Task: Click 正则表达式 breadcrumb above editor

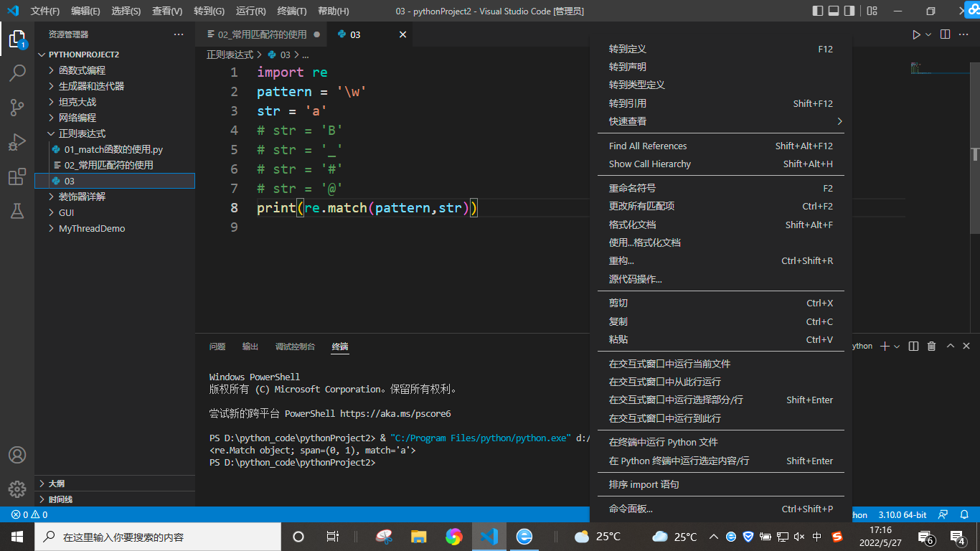Action: point(230,55)
